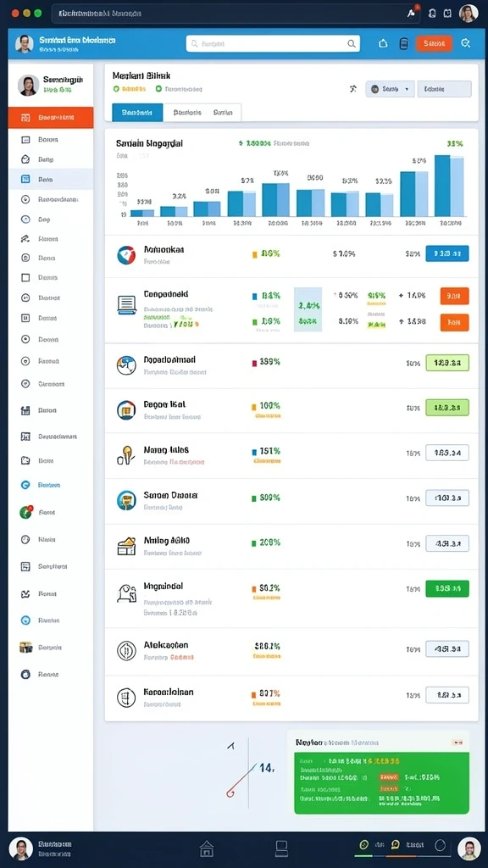Click the blue G icon in sidebar

pos(25,485)
